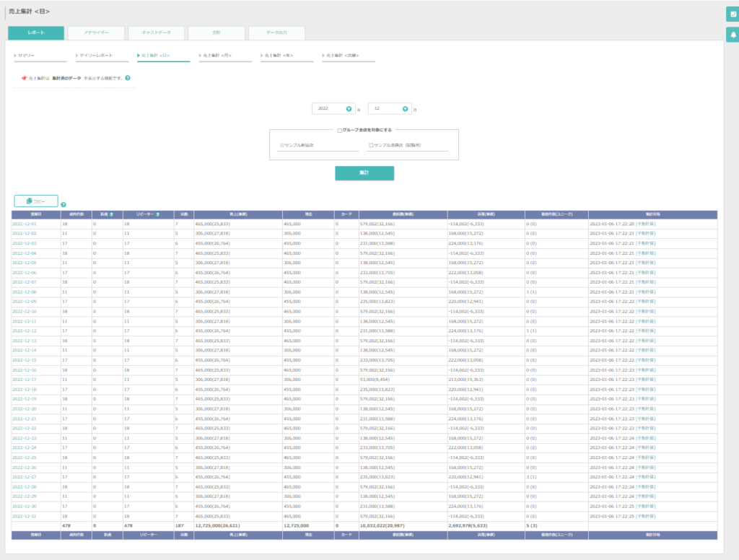Click the teal 集計 button
The height and width of the screenshot is (560, 739).
pyautogui.click(x=364, y=173)
